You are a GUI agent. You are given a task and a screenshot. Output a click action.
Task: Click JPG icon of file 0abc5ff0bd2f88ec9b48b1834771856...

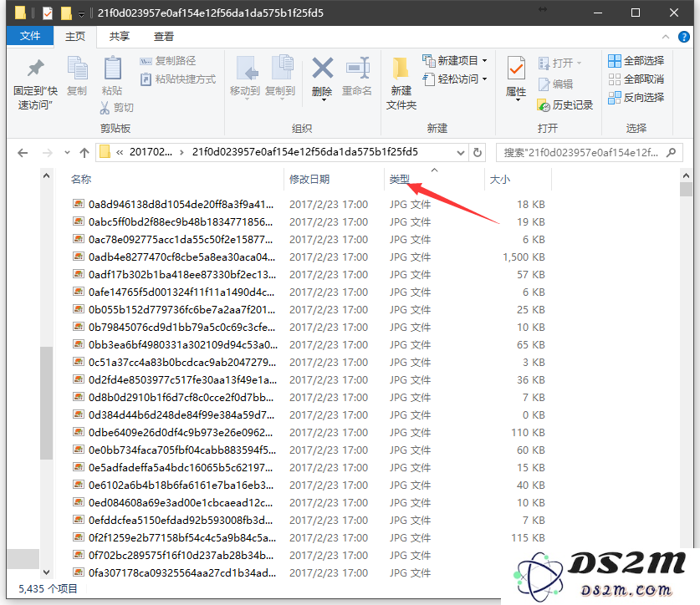pyautogui.click(x=79, y=221)
